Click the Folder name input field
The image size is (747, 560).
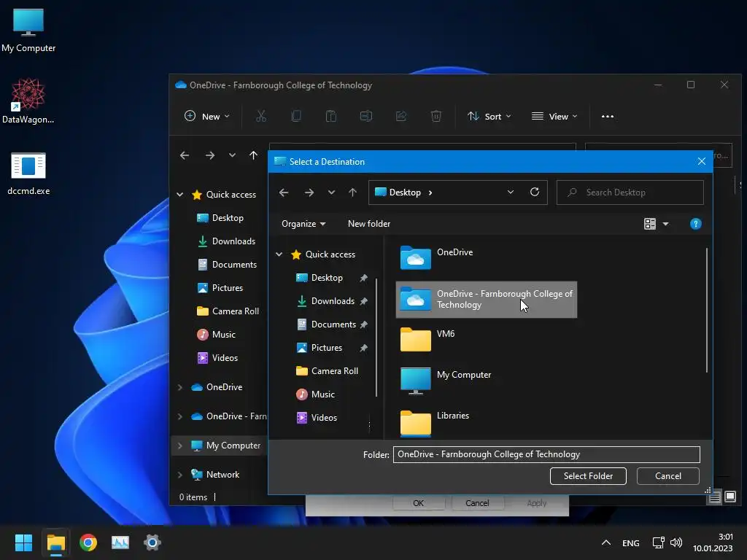tap(546, 454)
